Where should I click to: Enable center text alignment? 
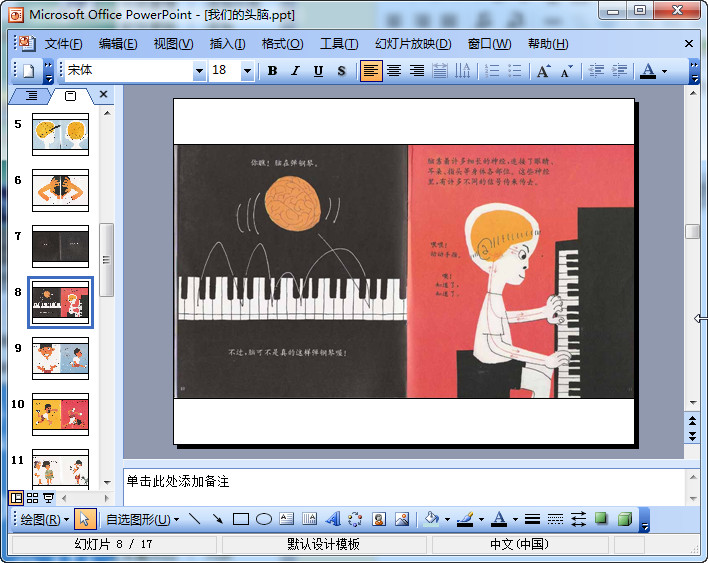(394, 71)
